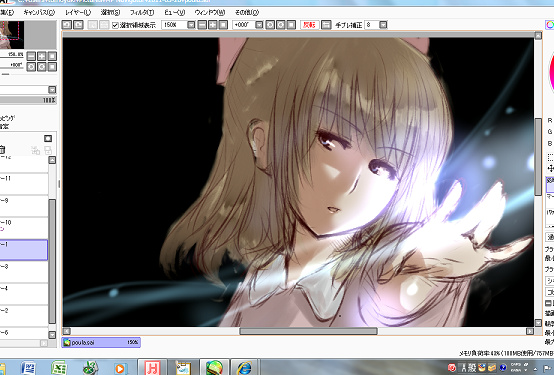Viewport: 554px width, 375px height.
Task: Rotate the canvas clockwise from the toolbar
Action: click(x=281, y=25)
